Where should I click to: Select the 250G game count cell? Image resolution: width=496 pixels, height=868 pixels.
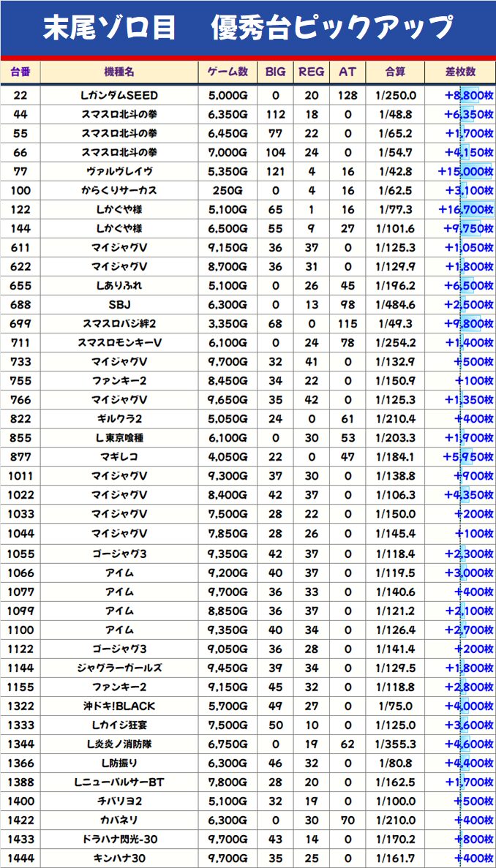pyautogui.click(x=228, y=190)
